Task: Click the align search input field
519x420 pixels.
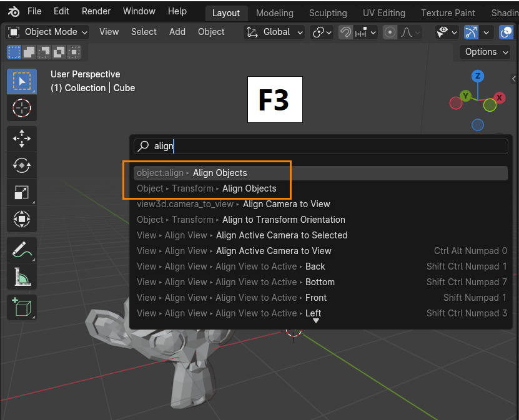Action: pos(321,146)
